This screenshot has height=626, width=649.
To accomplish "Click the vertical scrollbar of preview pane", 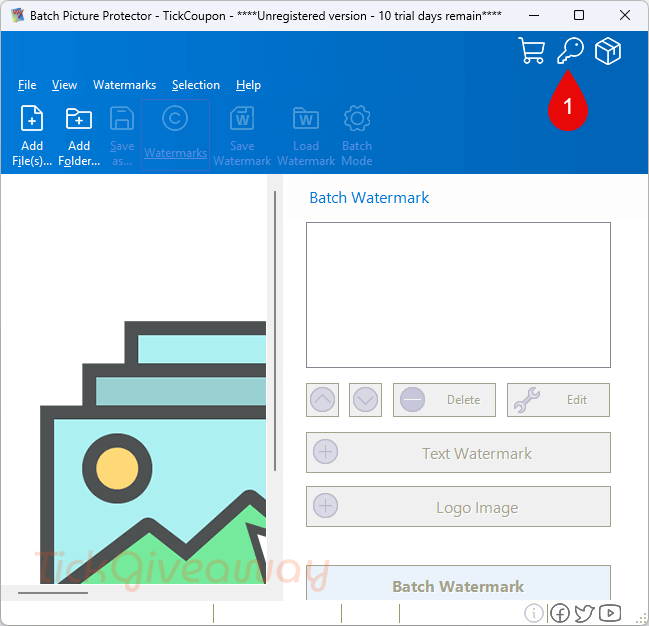I will 275,331.
